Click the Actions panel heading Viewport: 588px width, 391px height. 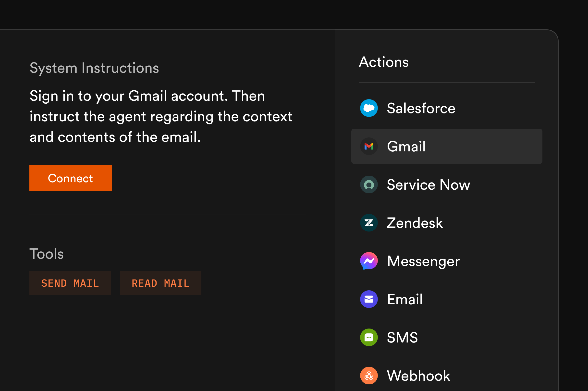[383, 62]
